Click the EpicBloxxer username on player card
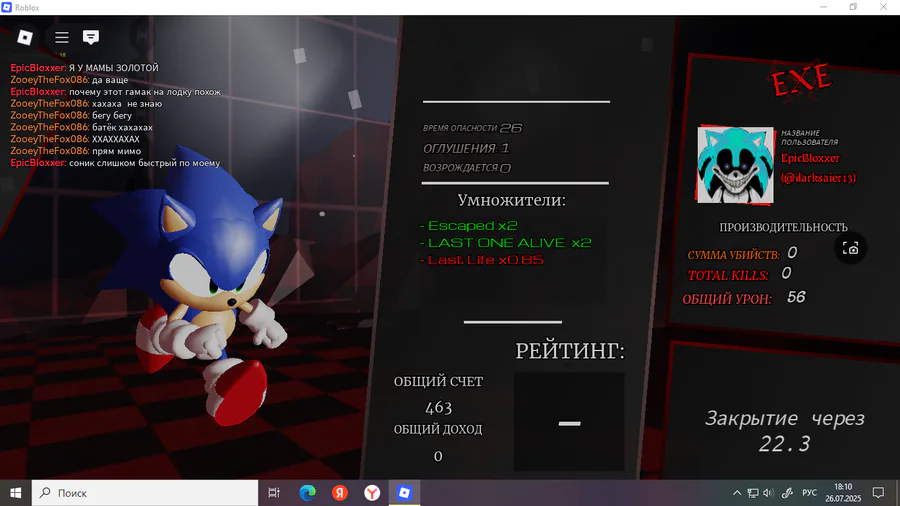 810,158
